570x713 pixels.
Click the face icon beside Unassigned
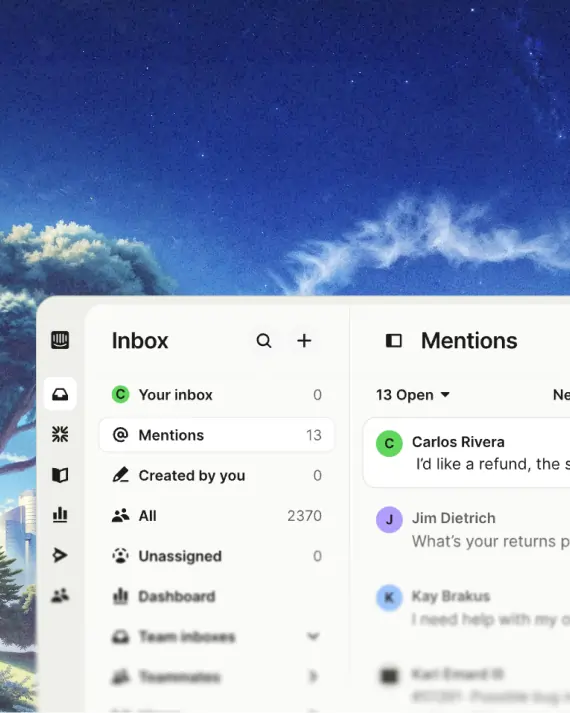(120, 556)
